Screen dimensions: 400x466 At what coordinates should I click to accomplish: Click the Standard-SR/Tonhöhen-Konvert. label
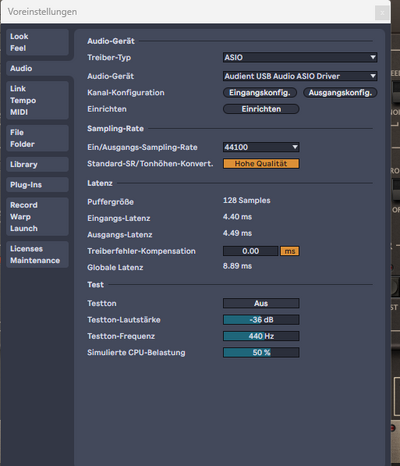[150, 164]
